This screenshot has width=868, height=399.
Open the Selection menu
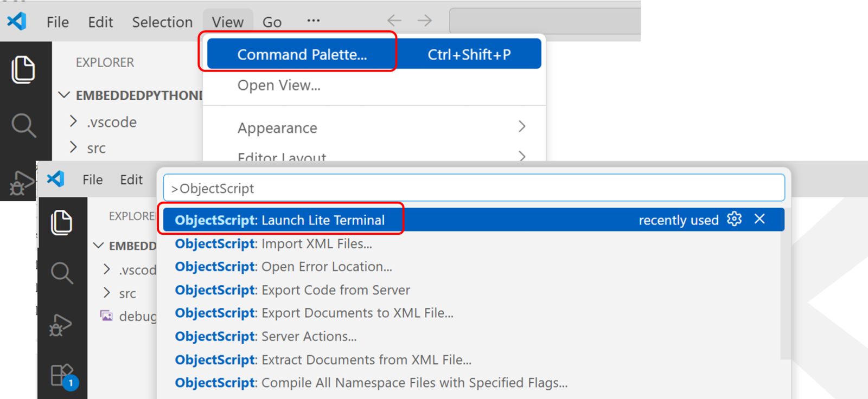pyautogui.click(x=162, y=22)
